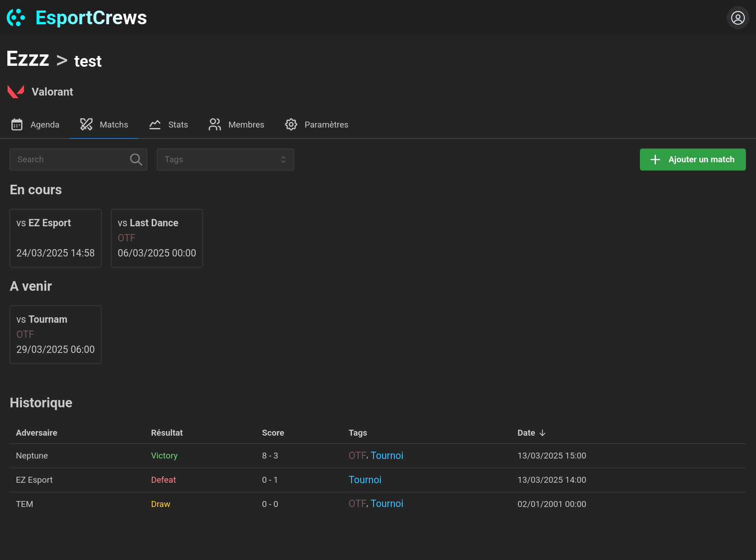
Task: Open the Stats tab
Action: (x=177, y=124)
